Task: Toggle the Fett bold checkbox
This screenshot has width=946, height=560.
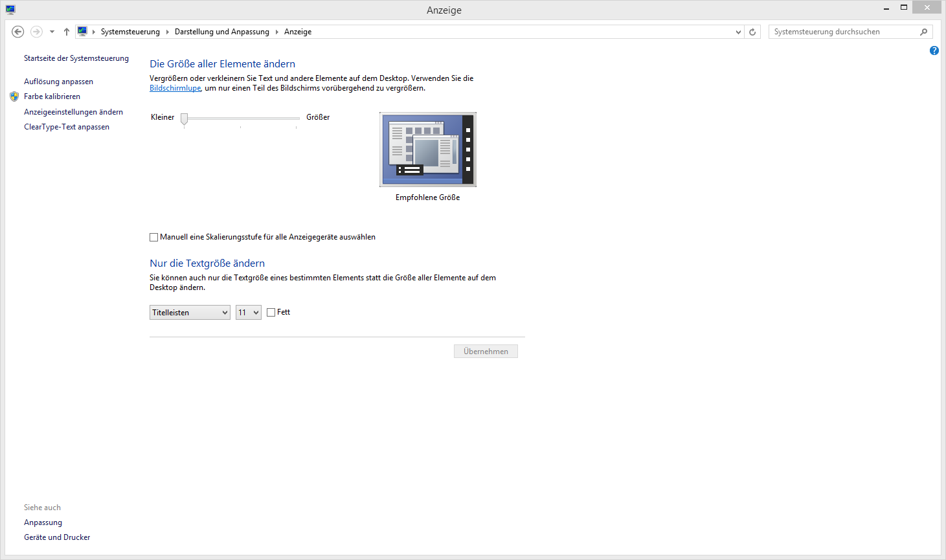Action: pyautogui.click(x=271, y=313)
